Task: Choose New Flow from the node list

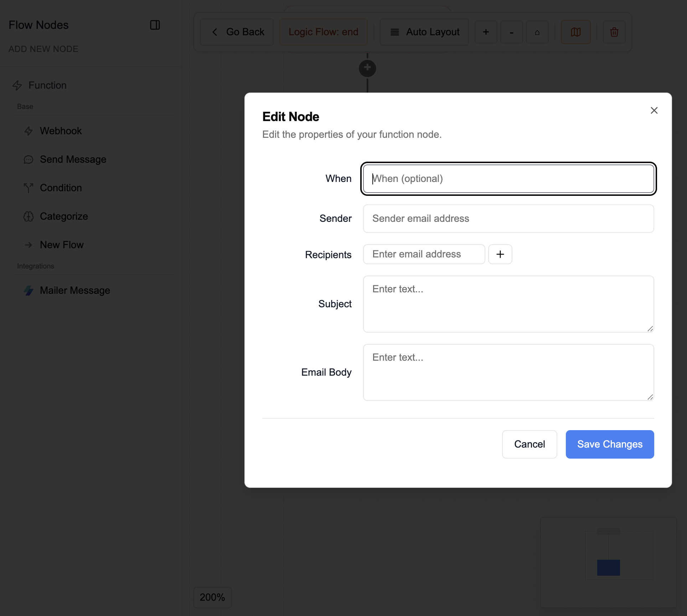Action: point(62,245)
